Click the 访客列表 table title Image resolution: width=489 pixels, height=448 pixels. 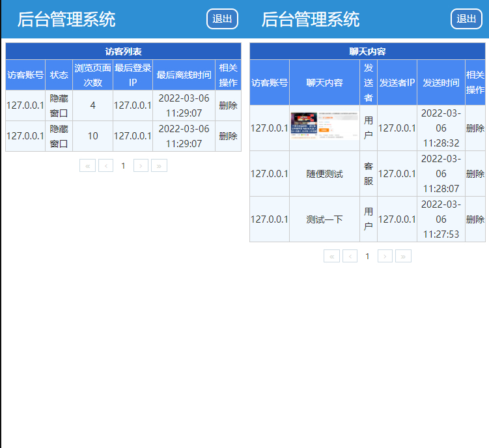tap(123, 51)
